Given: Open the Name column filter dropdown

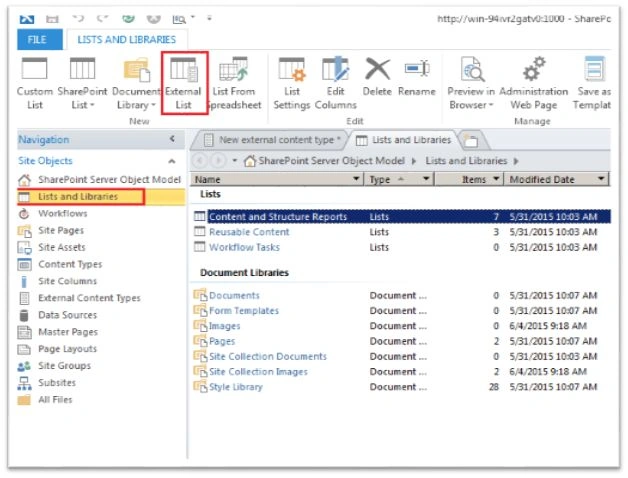Looking at the screenshot, I should point(356,179).
